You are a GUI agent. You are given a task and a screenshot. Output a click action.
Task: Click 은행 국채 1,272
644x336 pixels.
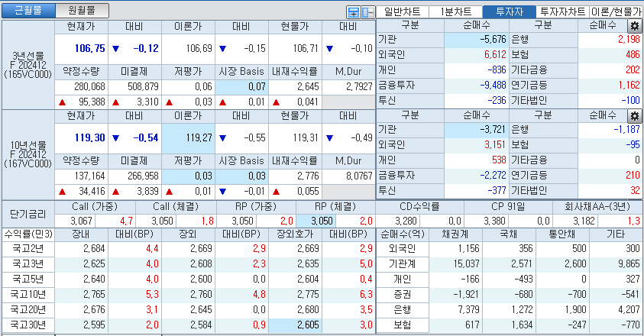510,310
